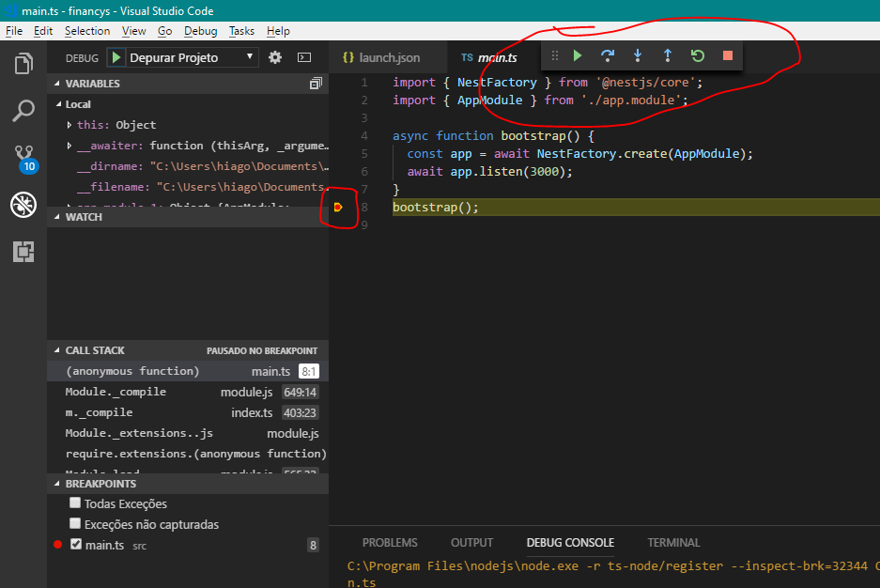
Task: Open the Edit menu
Action: coord(43,31)
